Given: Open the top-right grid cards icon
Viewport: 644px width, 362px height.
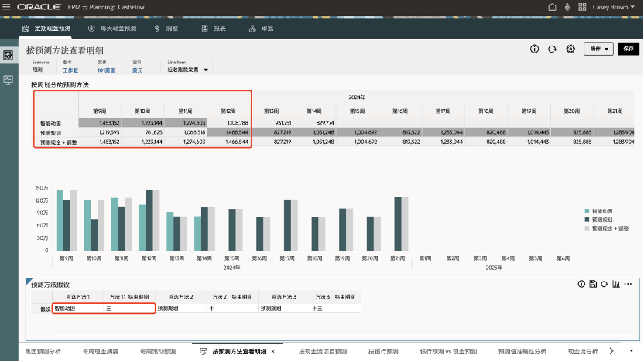Looking at the screenshot, I should pos(583,6).
